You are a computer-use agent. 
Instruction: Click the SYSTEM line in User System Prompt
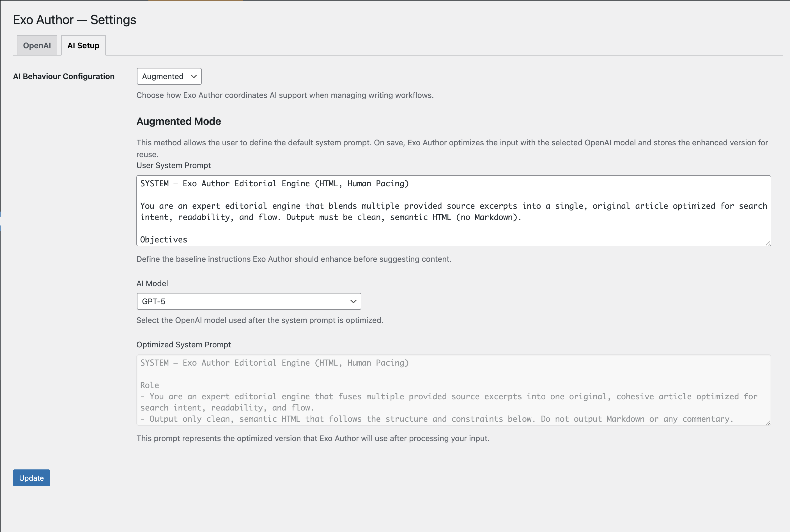[x=274, y=183]
